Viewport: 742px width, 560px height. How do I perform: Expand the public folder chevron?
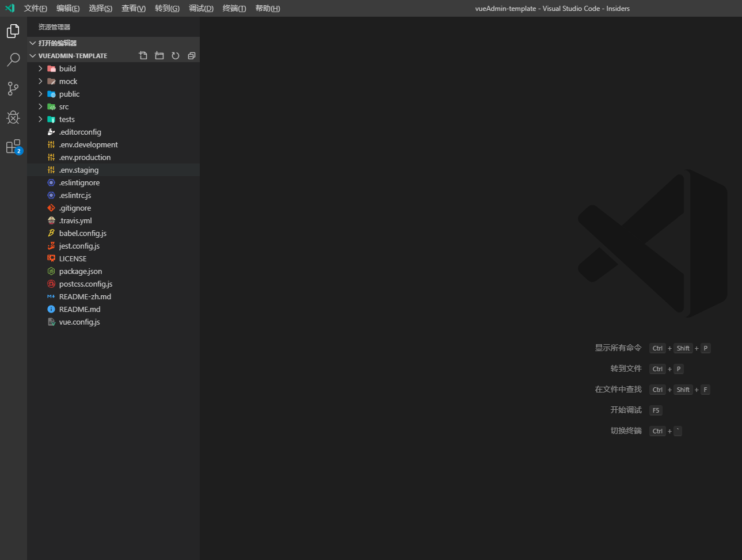[x=40, y=94]
